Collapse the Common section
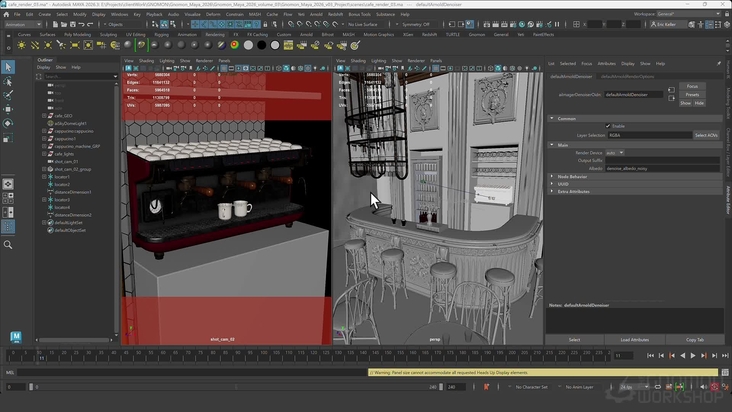The height and width of the screenshot is (412, 732). [552, 119]
